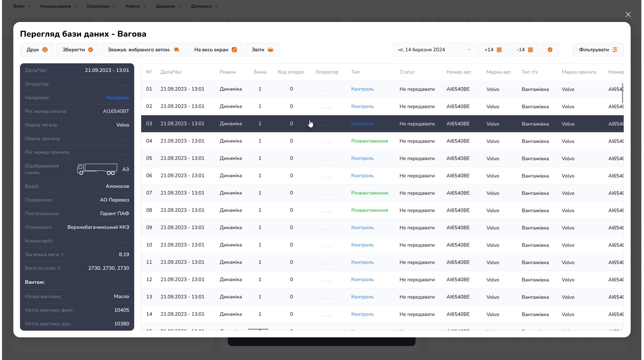This screenshot has width=644, height=360.
Task: Click the Режим column header
Action: [227, 72]
